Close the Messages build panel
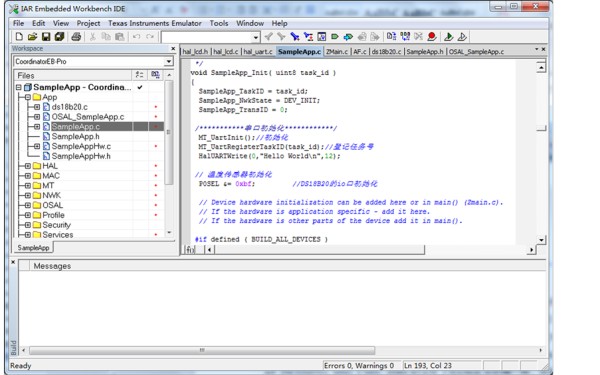This screenshot has height=375, width=600. [x=13, y=262]
